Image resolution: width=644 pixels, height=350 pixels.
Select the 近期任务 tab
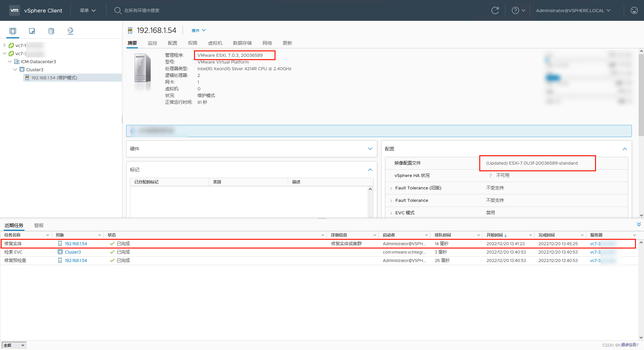tap(14, 225)
